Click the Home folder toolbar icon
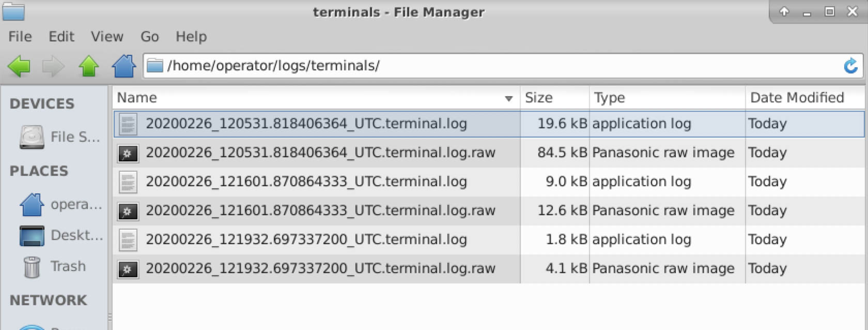This screenshot has width=868, height=330. click(123, 66)
